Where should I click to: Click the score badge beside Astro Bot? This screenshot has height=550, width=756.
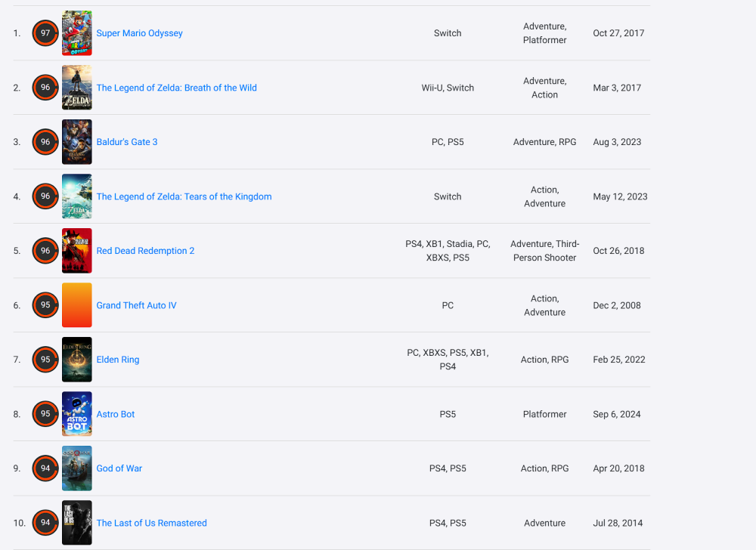click(45, 414)
